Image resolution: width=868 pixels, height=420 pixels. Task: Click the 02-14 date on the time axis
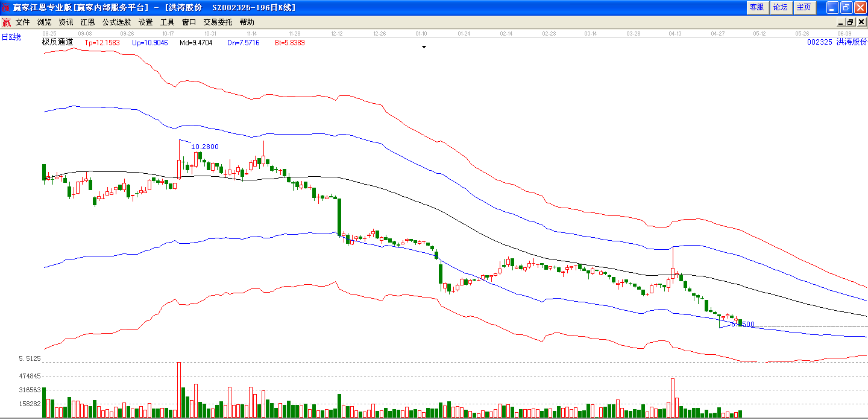coord(506,34)
